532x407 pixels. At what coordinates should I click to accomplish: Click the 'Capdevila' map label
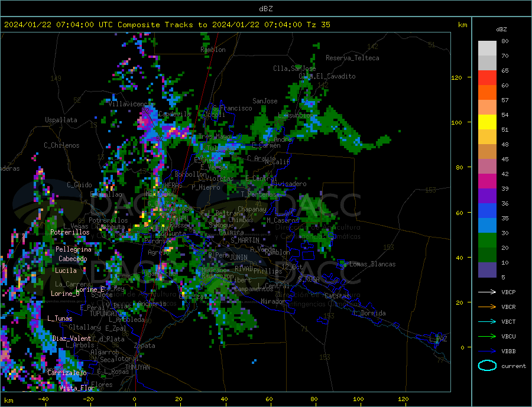(175, 114)
